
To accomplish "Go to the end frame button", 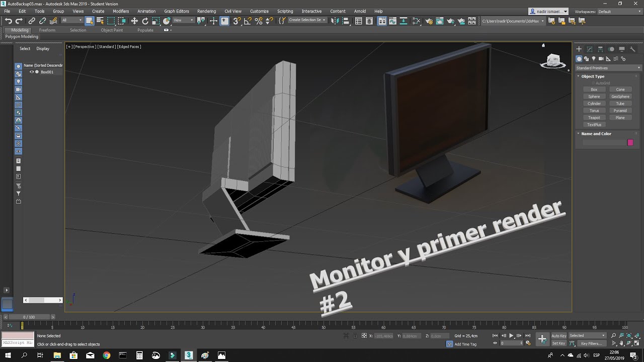I will click(528, 335).
